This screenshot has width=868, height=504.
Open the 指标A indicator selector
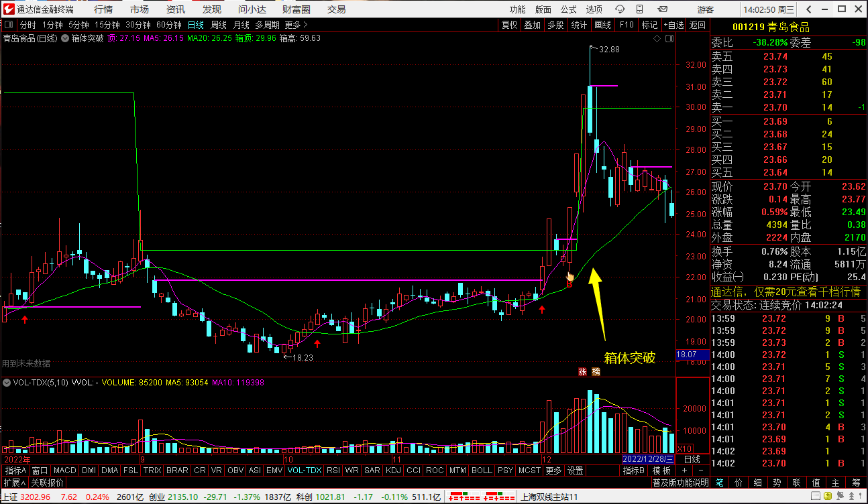pos(15,470)
